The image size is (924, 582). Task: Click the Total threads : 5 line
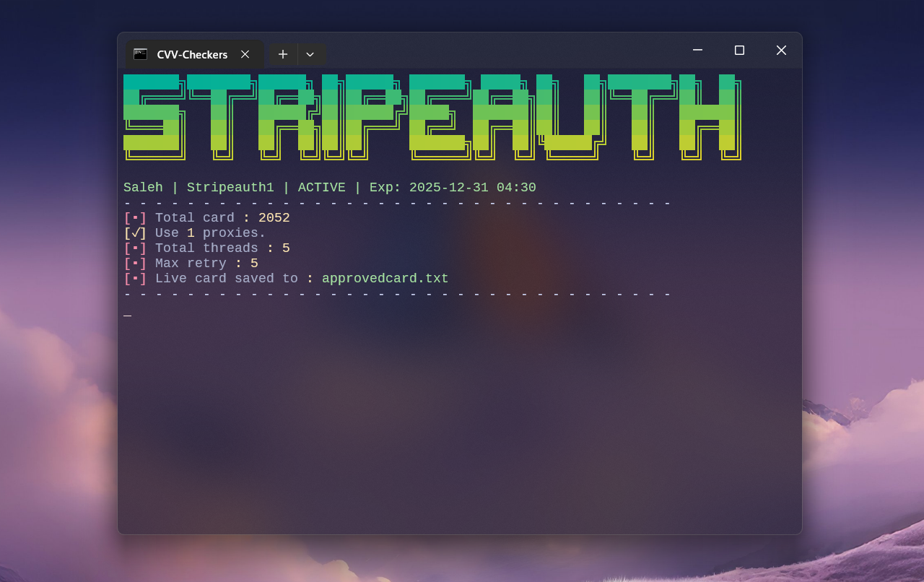pos(207,248)
